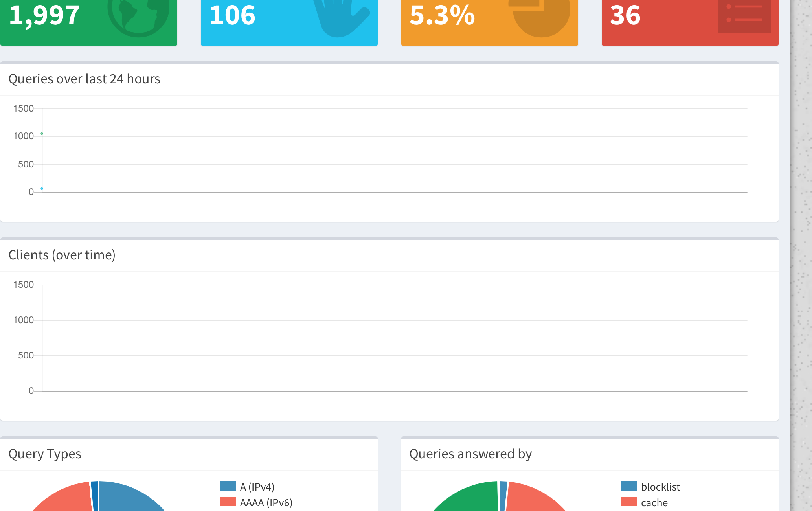Click the AAAA (IPv6) legend label

click(x=266, y=503)
